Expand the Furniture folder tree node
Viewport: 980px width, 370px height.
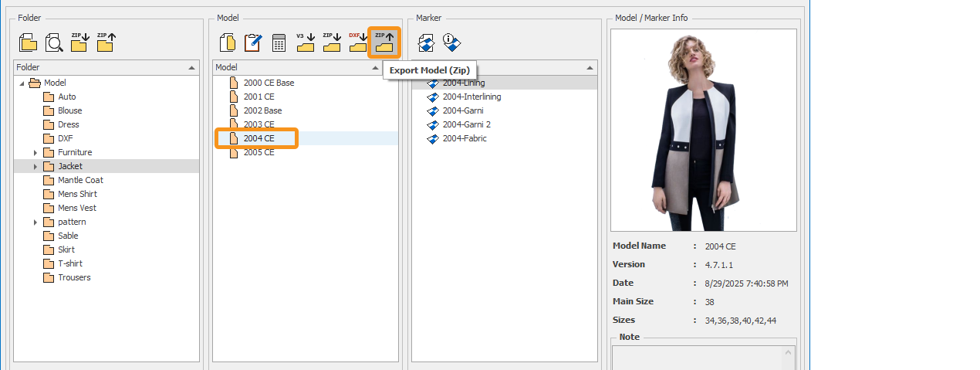point(35,153)
